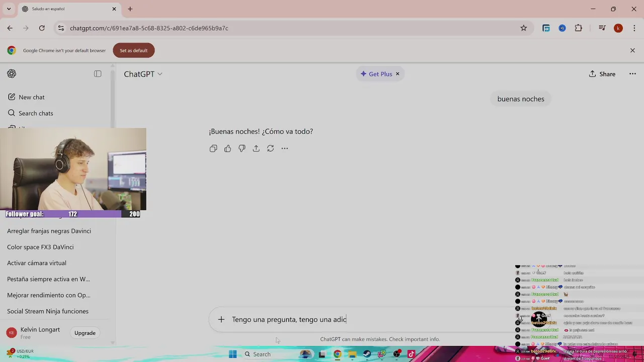The image size is (644, 362).
Task: Click the site information icon in address bar
Action: click(61, 28)
